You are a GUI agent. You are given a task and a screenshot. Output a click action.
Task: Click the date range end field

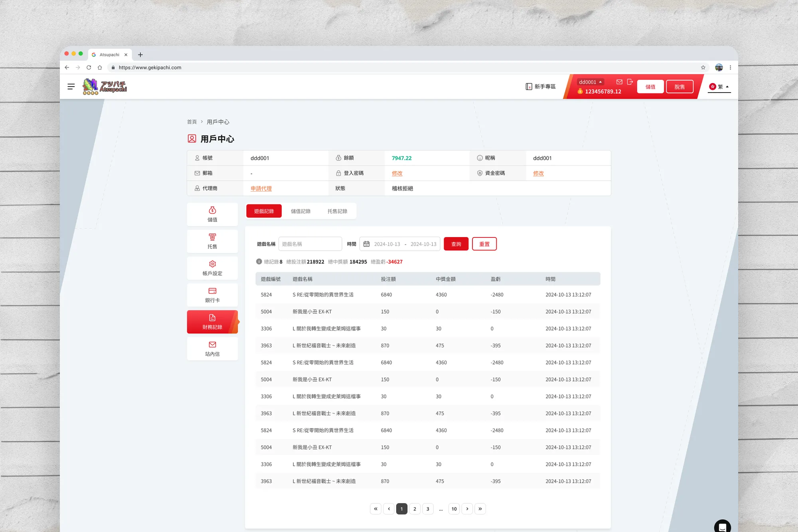click(x=423, y=244)
